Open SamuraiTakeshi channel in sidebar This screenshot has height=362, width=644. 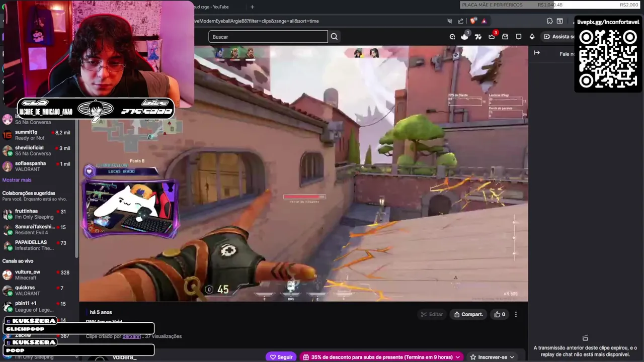click(38, 230)
